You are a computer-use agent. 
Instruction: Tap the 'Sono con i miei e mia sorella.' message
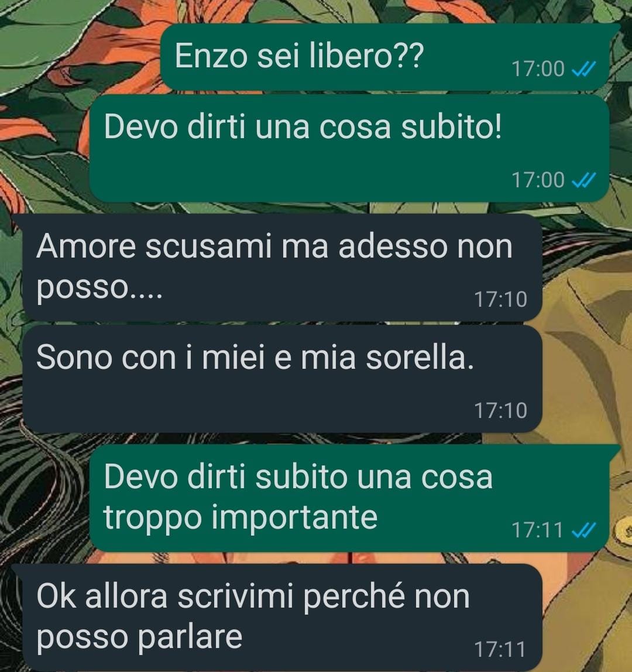tap(282, 379)
